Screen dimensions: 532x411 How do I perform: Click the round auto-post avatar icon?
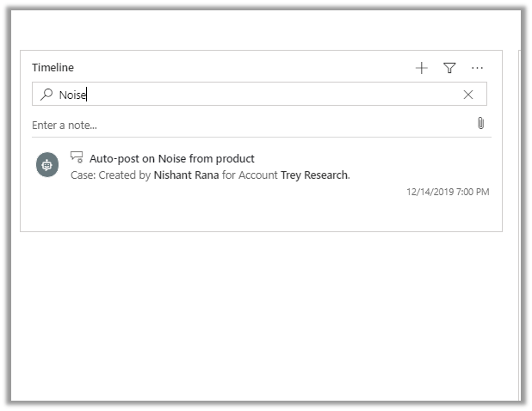pyautogui.click(x=47, y=164)
